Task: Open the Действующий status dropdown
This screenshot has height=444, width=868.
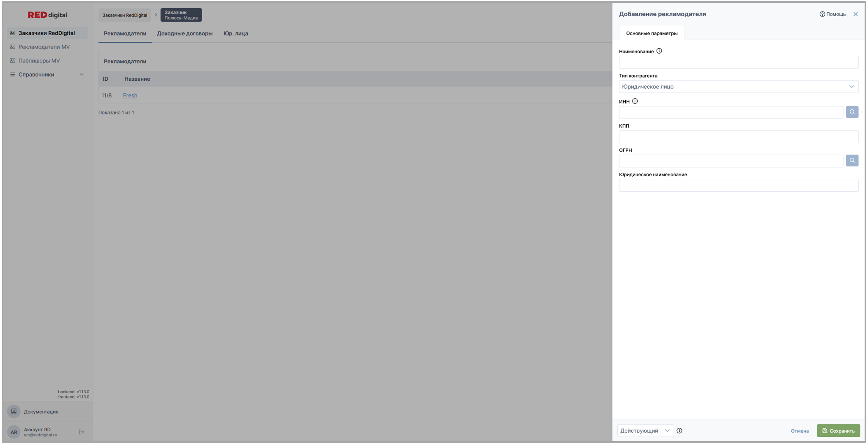Action: [645, 430]
